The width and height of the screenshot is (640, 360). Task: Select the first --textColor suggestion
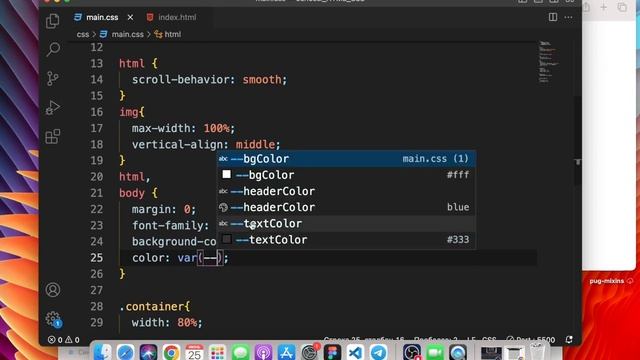[346, 224]
